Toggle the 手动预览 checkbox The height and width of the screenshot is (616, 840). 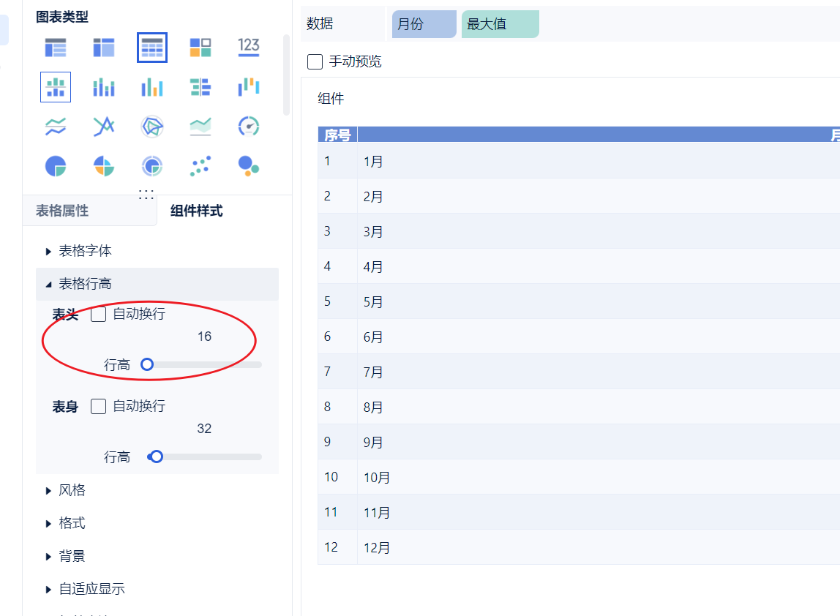pos(315,61)
